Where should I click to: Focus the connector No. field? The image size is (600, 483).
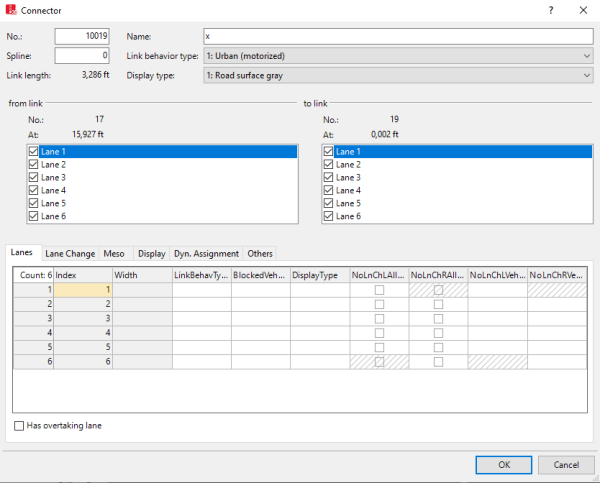(x=81, y=36)
